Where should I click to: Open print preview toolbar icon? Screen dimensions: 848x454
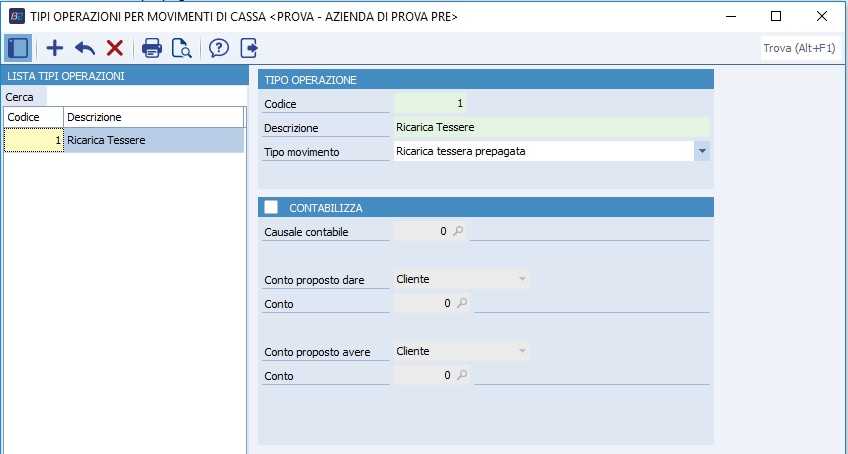click(x=181, y=47)
